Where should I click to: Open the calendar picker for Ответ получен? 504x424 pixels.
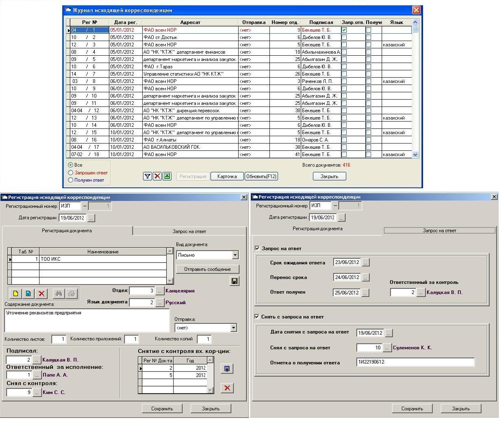(365, 293)
